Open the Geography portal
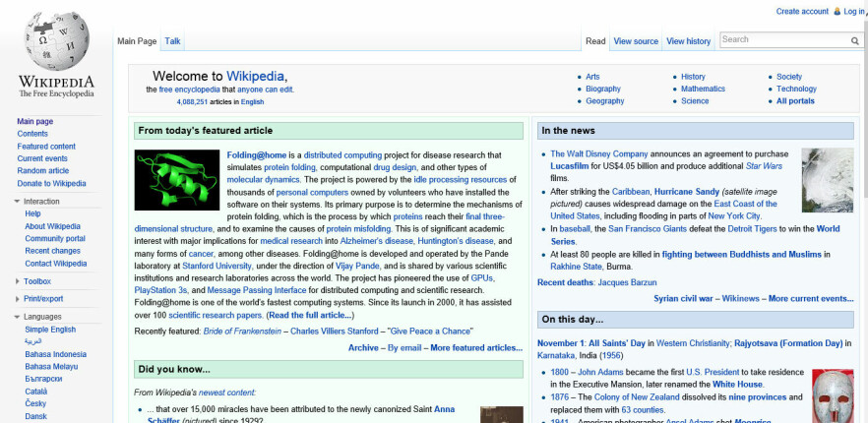 (x=604, y=100)
